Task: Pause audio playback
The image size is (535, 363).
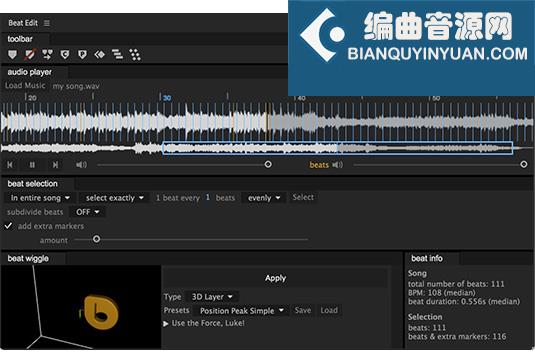Action: (32, 165)
